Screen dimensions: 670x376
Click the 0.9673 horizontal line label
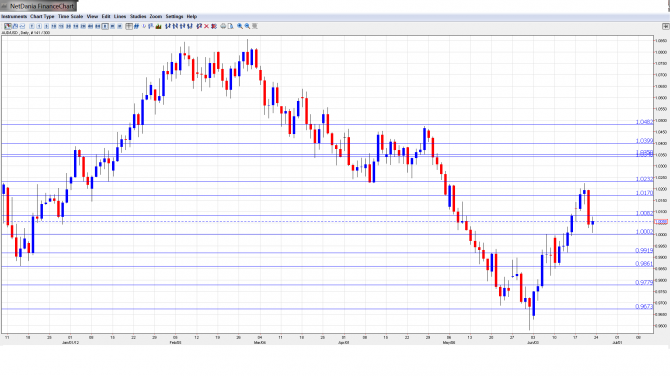(644, 306)
